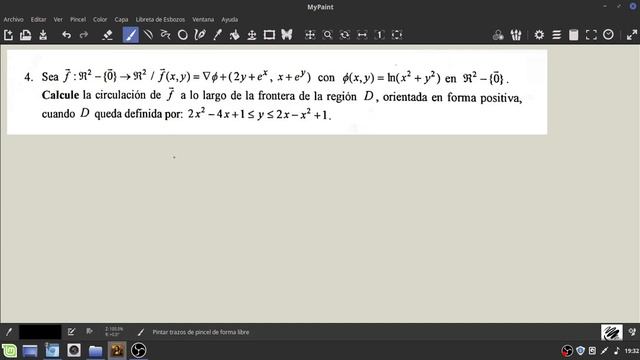Switch to OBS Studio taskbar icon
Screen dimensions: 640x360
click(x=138, y=350)
